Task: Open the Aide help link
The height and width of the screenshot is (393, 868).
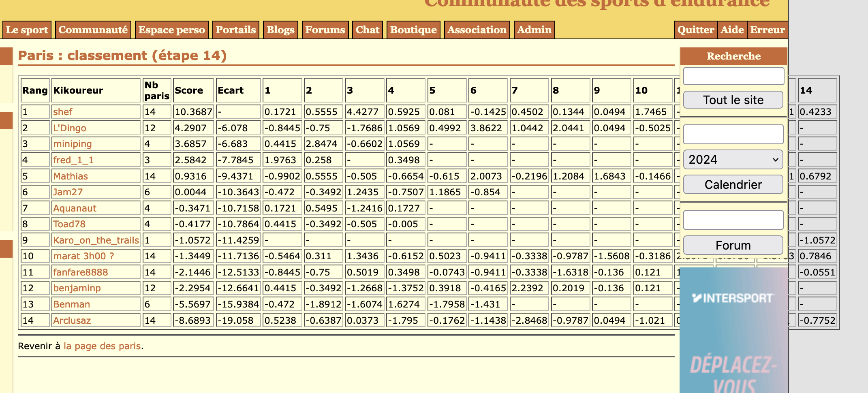Action: pos(732,30)
